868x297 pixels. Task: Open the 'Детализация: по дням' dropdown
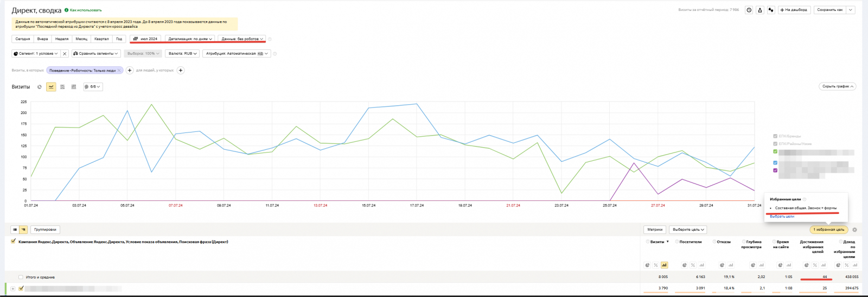(190, 39)
